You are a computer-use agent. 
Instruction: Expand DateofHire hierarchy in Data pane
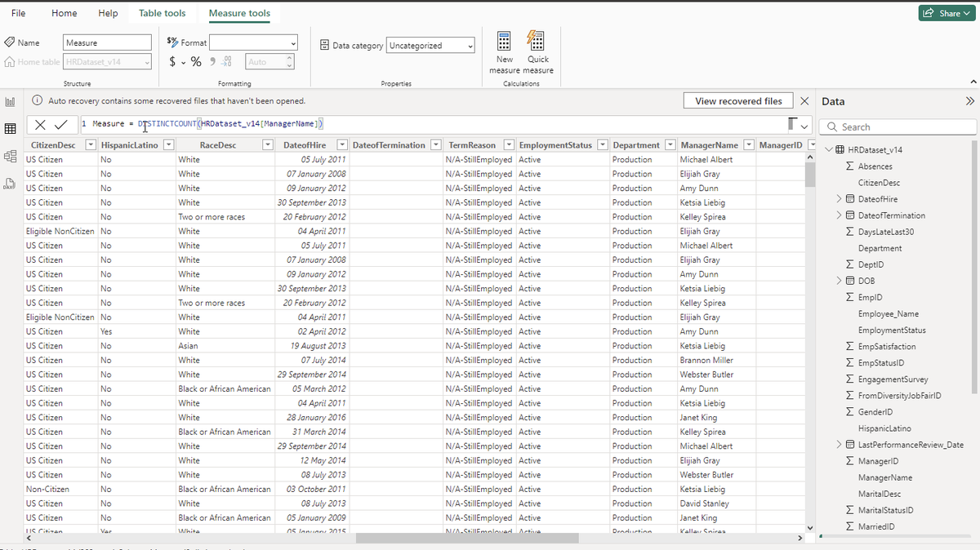coord(839,199)
